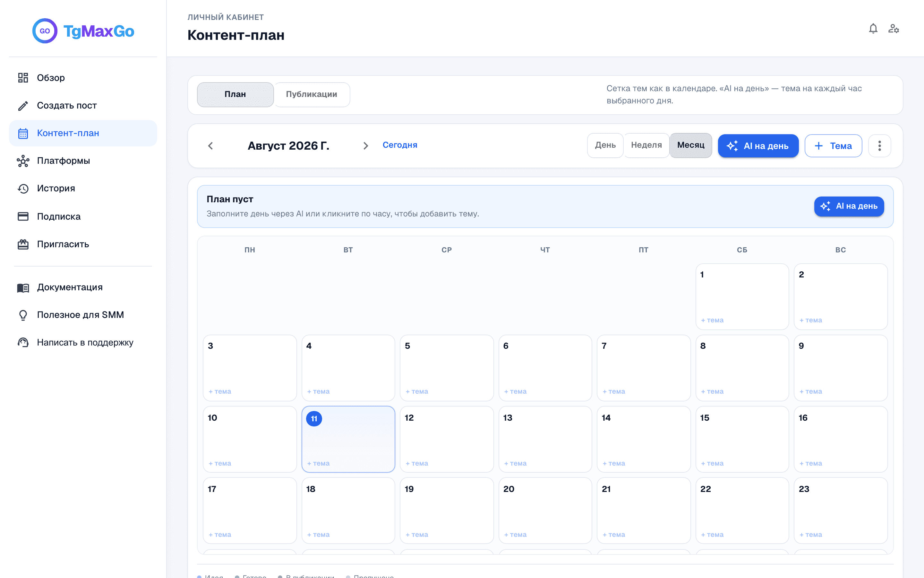The height and width of the screenshot is (578, 924).
Task: Open Платформы in the sidebar
Action: (x=83, y=161)
